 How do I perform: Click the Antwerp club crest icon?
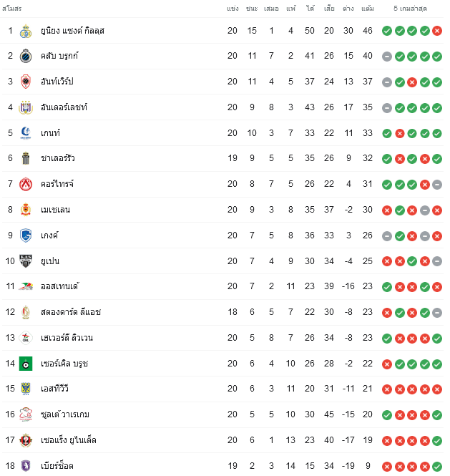[26, 82]
